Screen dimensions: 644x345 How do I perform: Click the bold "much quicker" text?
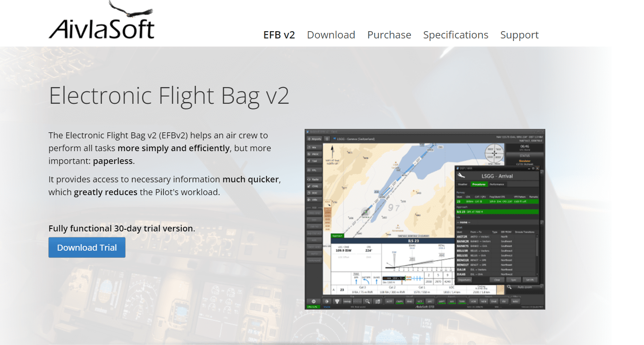(251, 179)
